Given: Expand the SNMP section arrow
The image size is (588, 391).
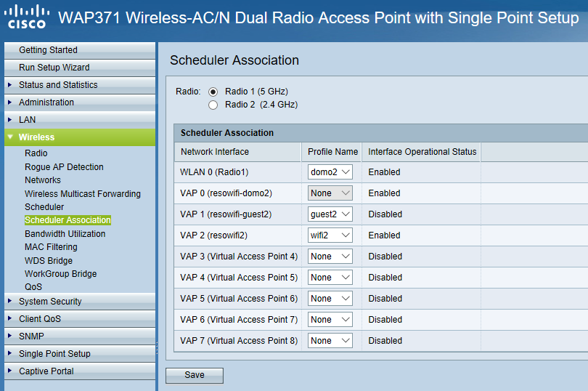Looking at the screenshot, I should coord(9,336).
